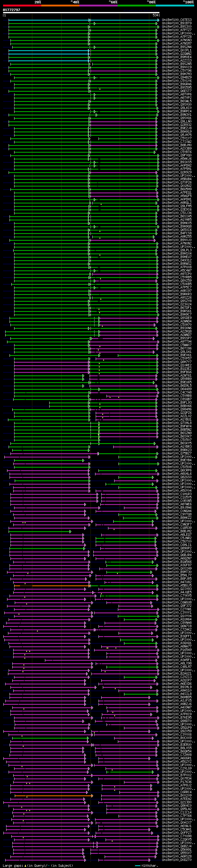Click the purple ~60% identity legend segment
Image resolution: width=197 pixels, height=868 pixels.
(99, 6)
